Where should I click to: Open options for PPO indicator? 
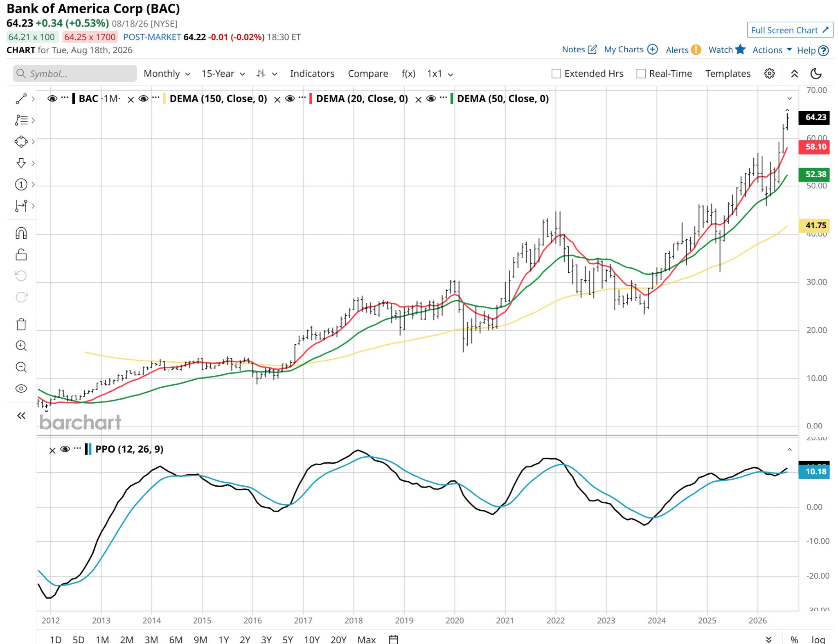click(77, 449)
